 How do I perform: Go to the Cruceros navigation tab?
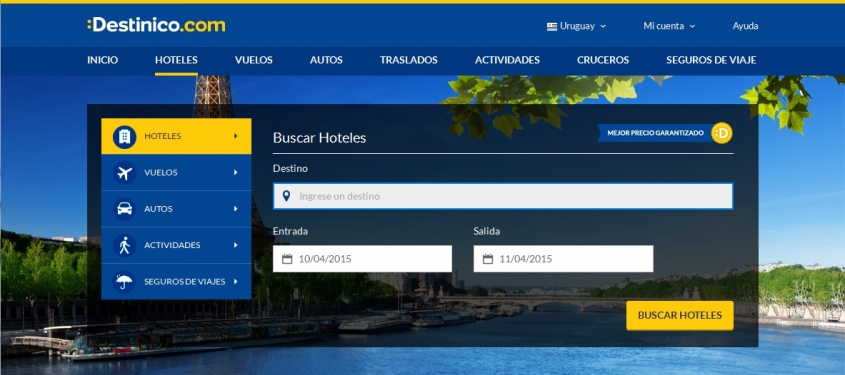602,60
